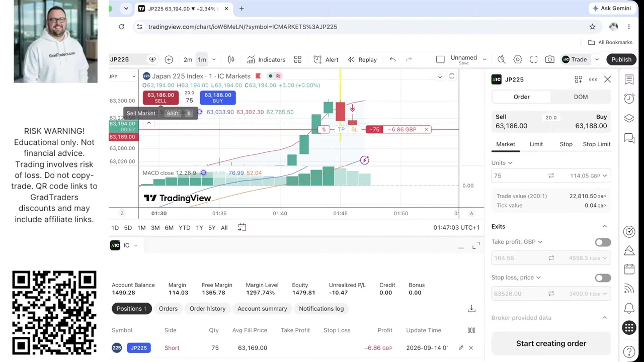Open the time interval dropdown arrow
The image size is (644, 362).
tap(214, 59)
